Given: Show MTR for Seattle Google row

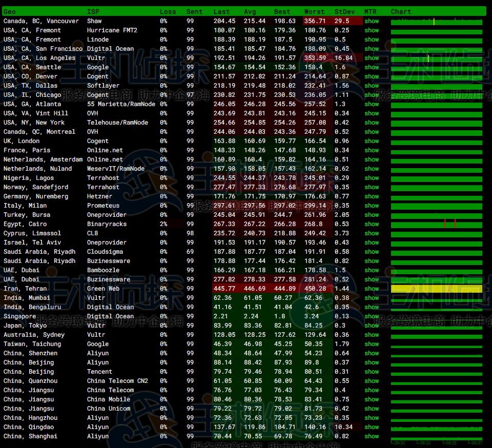Looking at the screenshot, I should coord(372,67).
